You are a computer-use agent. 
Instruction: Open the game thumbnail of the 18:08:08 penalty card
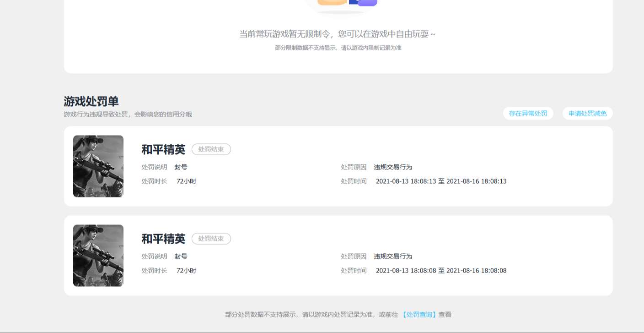tap(98, 256)
